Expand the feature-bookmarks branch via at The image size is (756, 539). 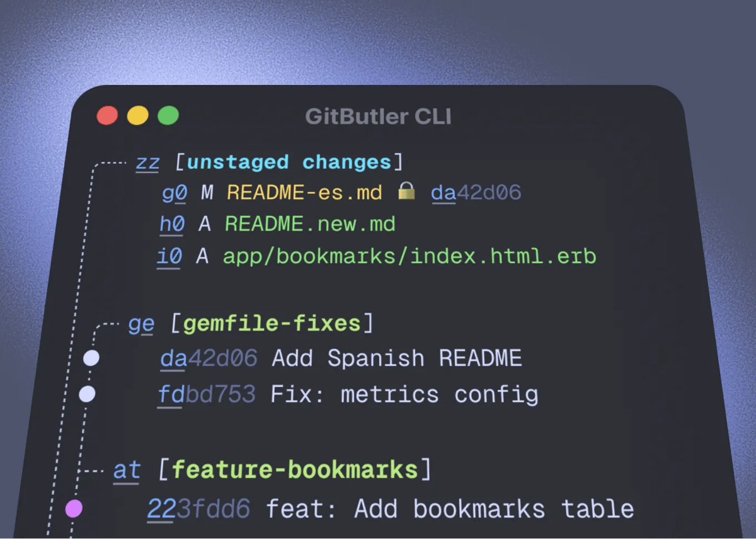tap(126, 469)
